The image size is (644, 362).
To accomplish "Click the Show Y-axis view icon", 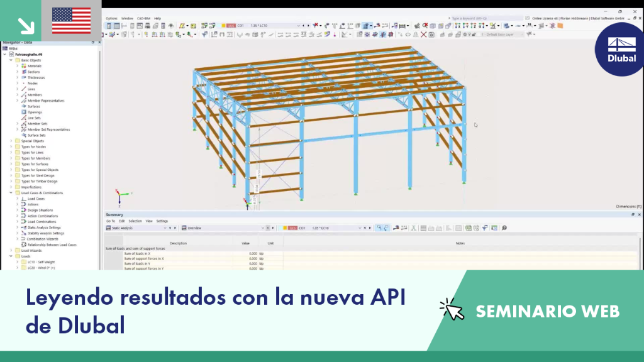I will point(465,26).
